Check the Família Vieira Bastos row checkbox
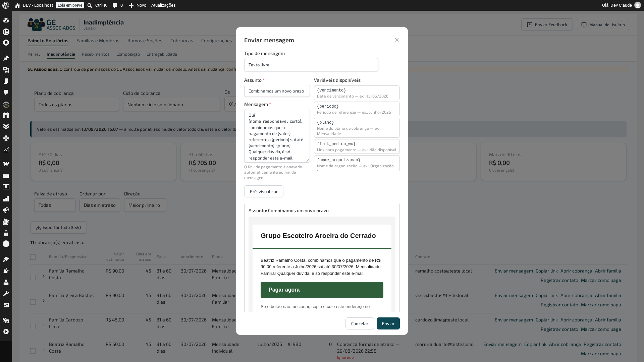 33,302
